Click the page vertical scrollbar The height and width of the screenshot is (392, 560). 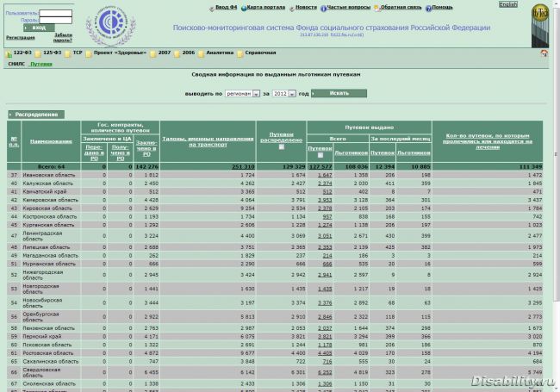point(557,153)
